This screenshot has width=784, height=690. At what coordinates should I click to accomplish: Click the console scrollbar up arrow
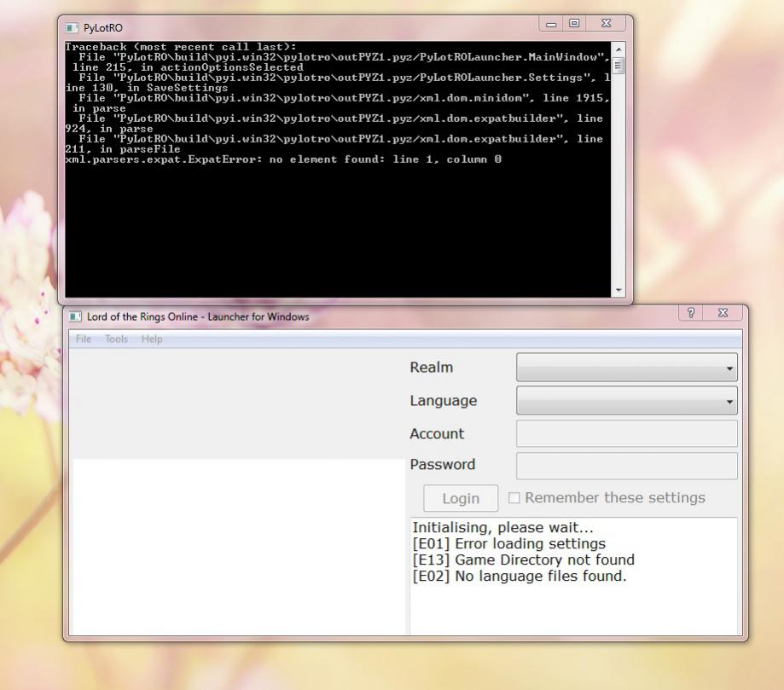pos(618,49)
